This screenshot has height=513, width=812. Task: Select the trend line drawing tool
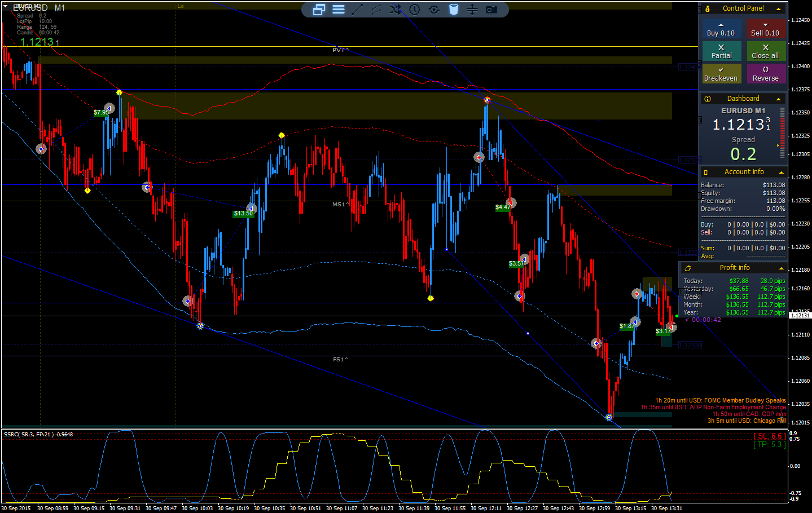(357, 10)
